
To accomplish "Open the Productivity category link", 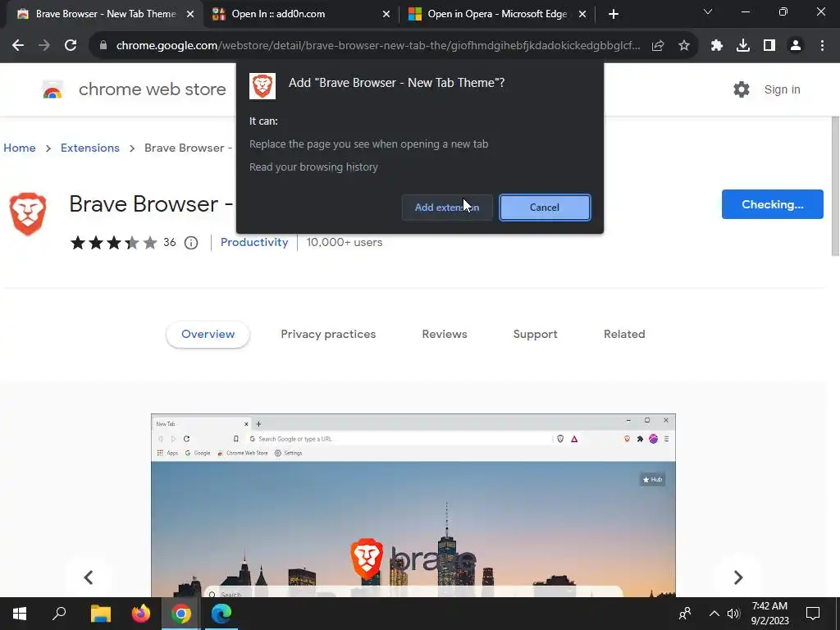I will [254, 242].
